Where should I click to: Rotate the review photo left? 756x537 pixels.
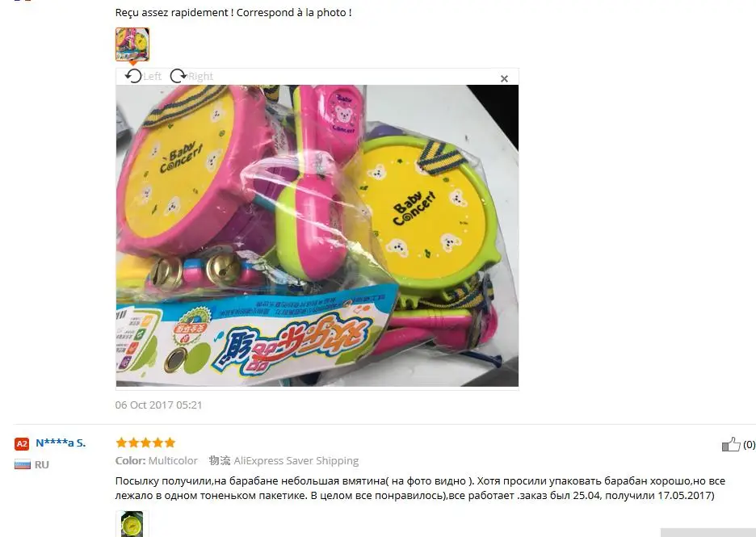(133, 76)
